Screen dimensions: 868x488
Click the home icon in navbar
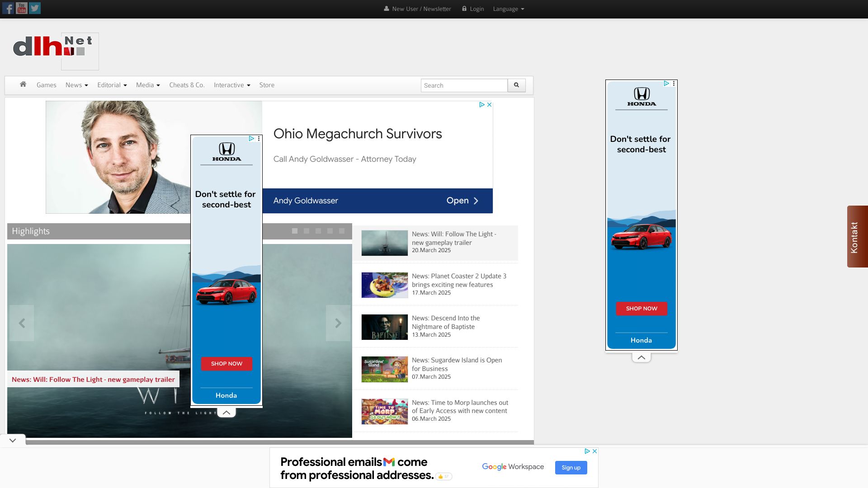coord(23,84)
